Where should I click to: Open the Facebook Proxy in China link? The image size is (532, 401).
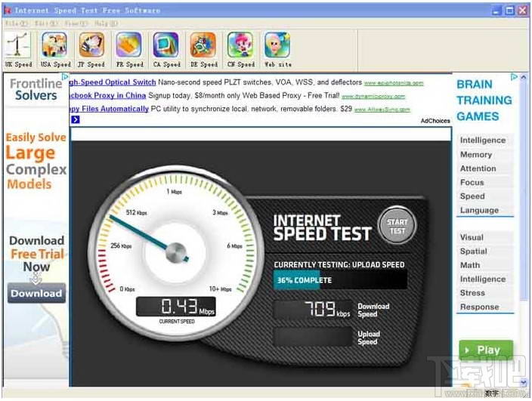click(107, 96)
